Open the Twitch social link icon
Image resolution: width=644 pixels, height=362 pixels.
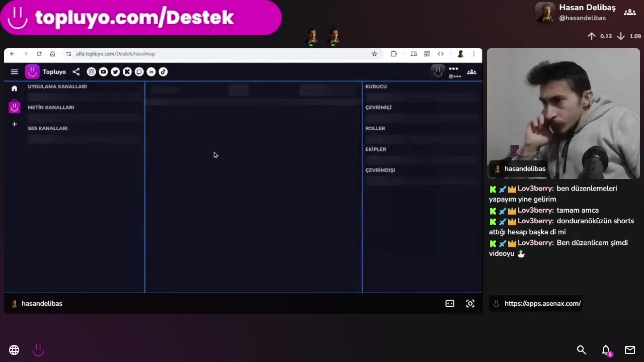(139, 72)
